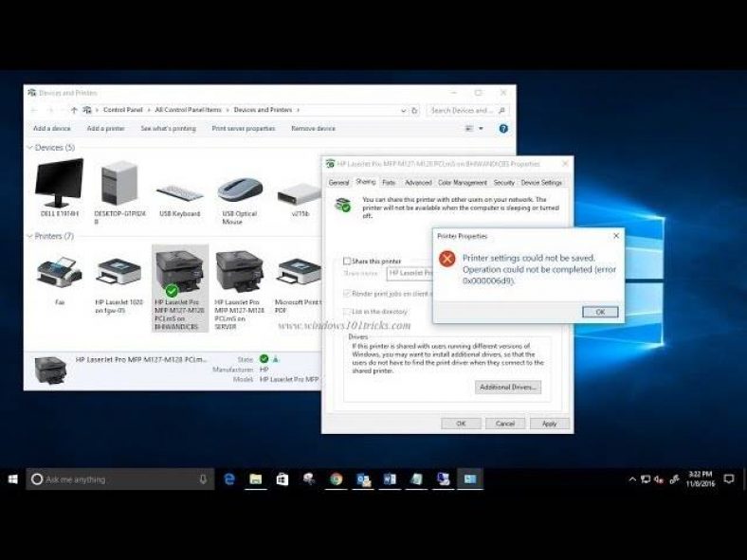747x560 pixels.
Task: Switch to the Color Management tab
Action: (x=462, y=183)
